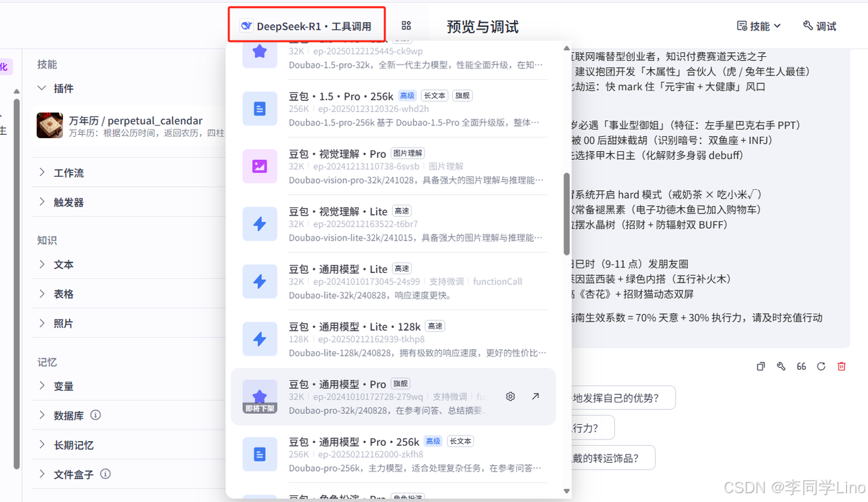Image resolution: width=868 pixels, height=502 pixels.
Task: Click the four-squares grid icon beside model selector
Action: coord(406,26)
